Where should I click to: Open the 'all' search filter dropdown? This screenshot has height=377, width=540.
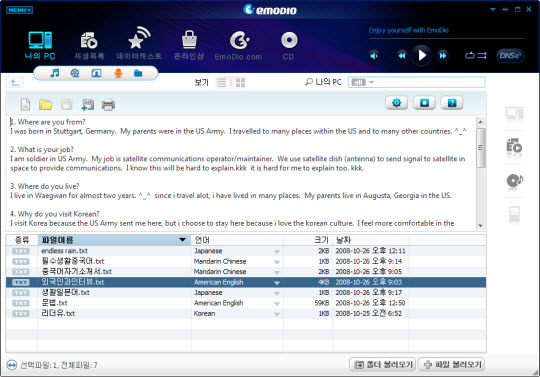tap(362, 82)
